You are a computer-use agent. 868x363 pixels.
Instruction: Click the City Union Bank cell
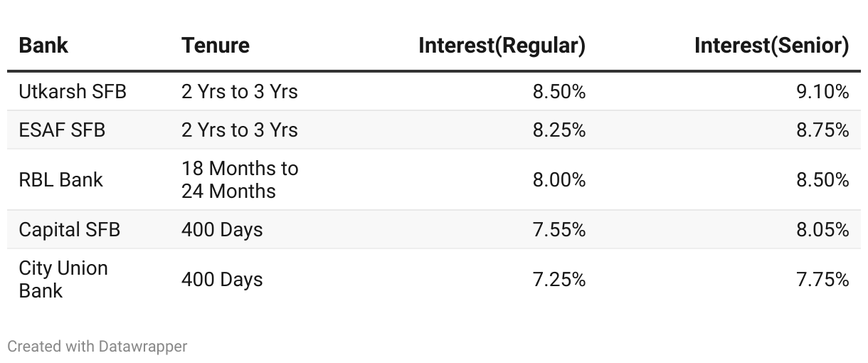point(63,279)
